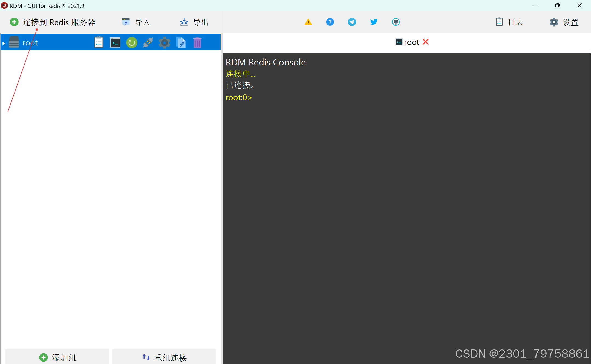Open the GitHub icon
The image size is (591, 364).
[396, 22]
